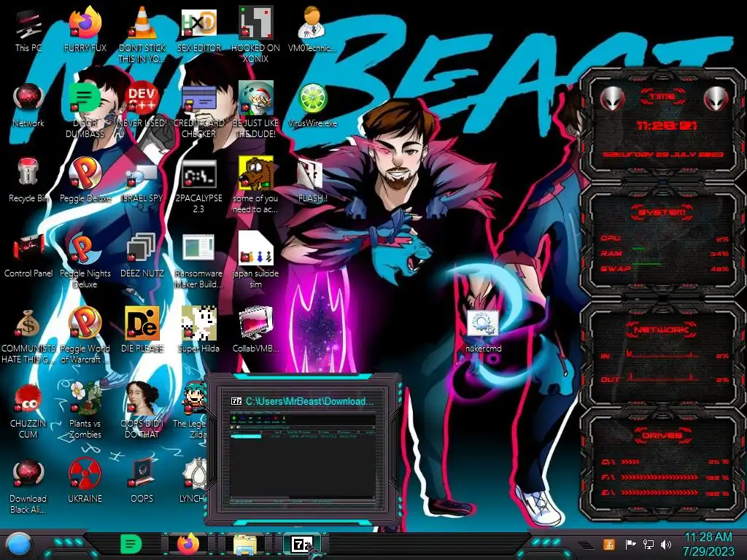The image size is (747, 560).
Task: Open the volume speaker tray icon
Action: pyautogui.click(x=667, y=544)
